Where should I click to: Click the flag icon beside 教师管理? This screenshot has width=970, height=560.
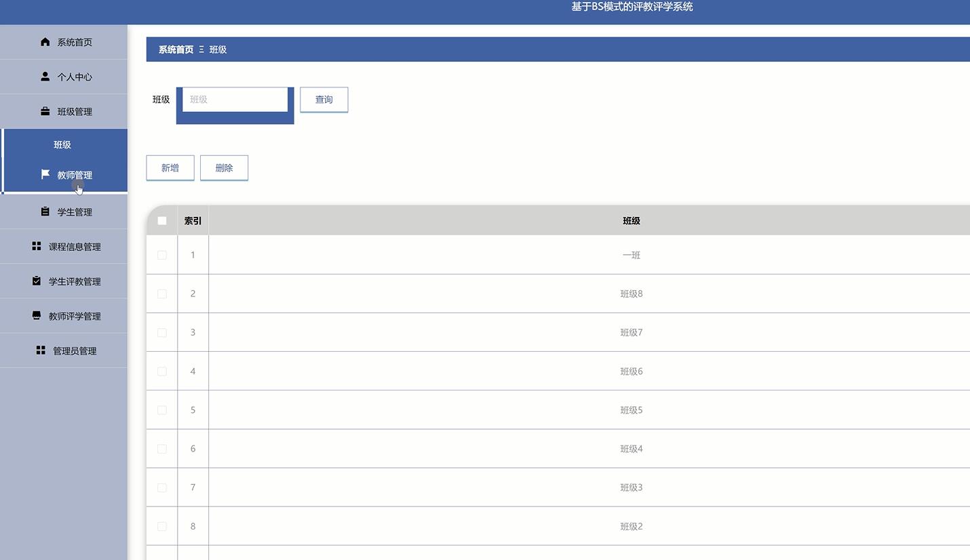[x=45, y=174]
